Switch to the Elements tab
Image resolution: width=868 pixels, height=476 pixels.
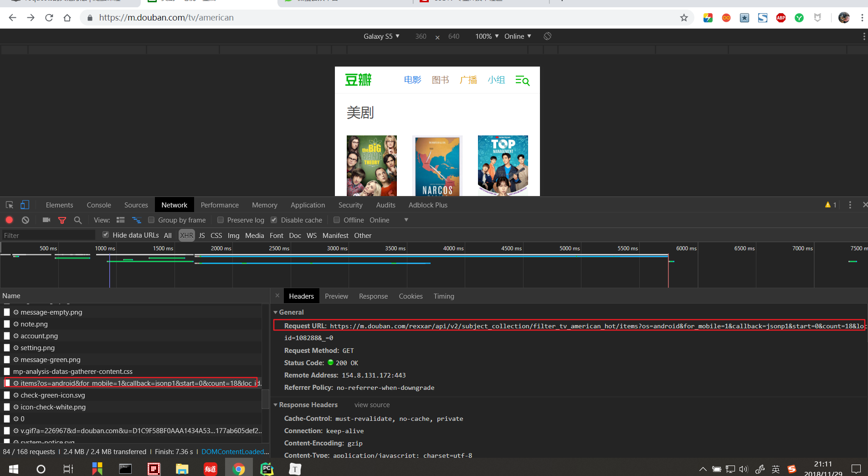pyautogui.click(x=59, y=205)
